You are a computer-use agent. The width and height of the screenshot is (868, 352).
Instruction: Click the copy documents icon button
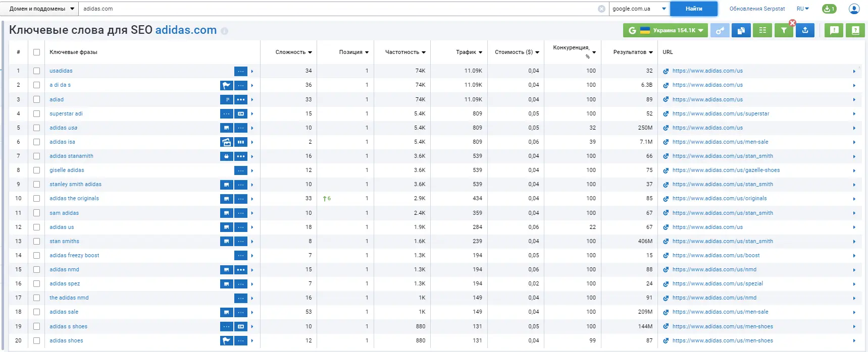(741, 31)
